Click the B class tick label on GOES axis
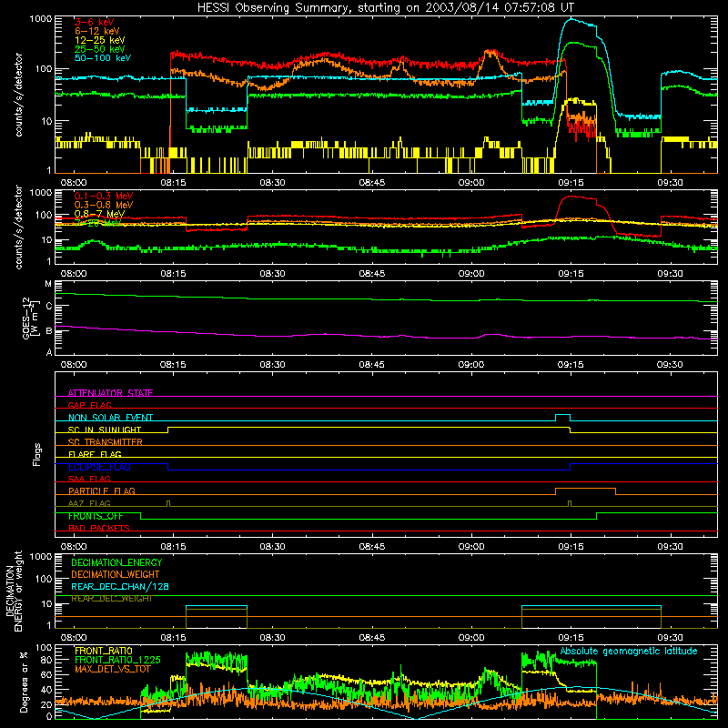The image size is (728, 728). click(x=49, y=331)
